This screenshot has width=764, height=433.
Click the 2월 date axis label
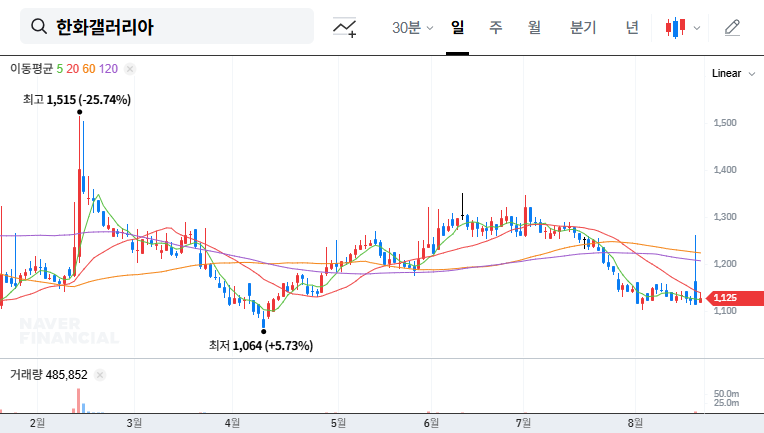pyautogui.click(x=38, y=423)
